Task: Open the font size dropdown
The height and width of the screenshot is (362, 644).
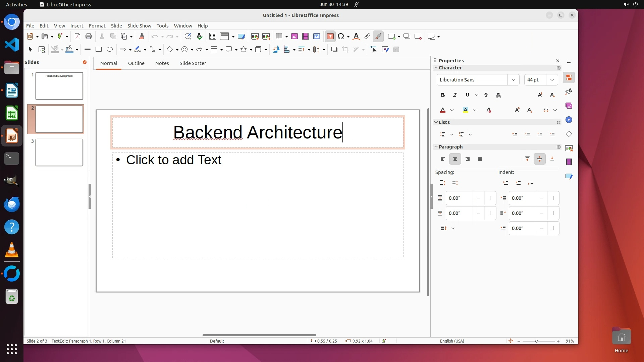Action: click(x=552, y=80)
